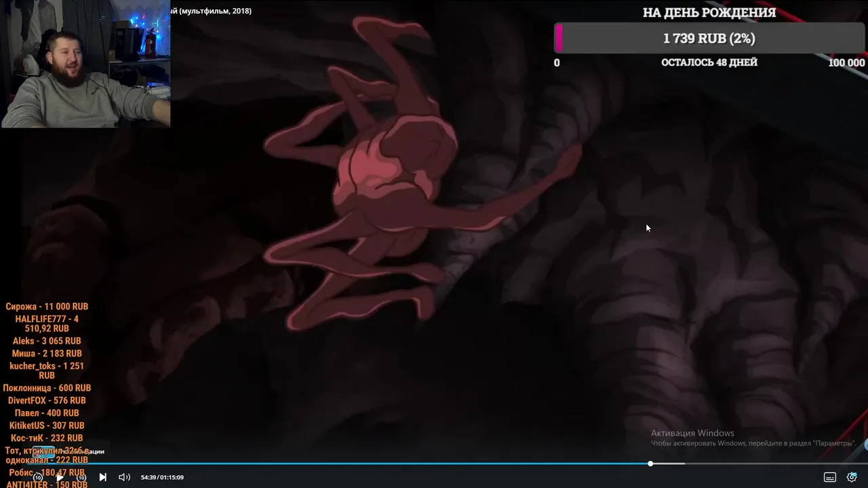
Task: Click the '1 739 RUB (2%)' donation progress bar
Action: [709, 39]
